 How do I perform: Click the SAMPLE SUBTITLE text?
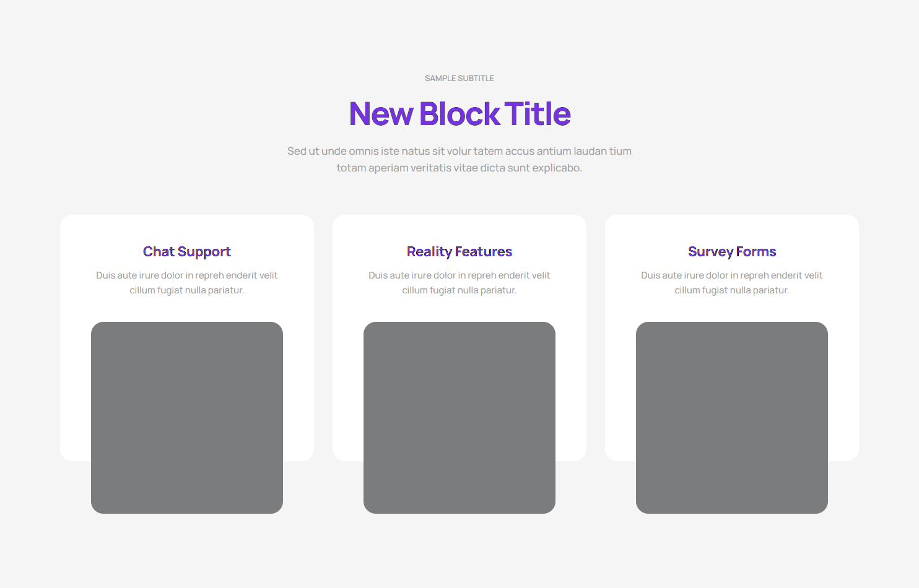(x=459, y=79)
